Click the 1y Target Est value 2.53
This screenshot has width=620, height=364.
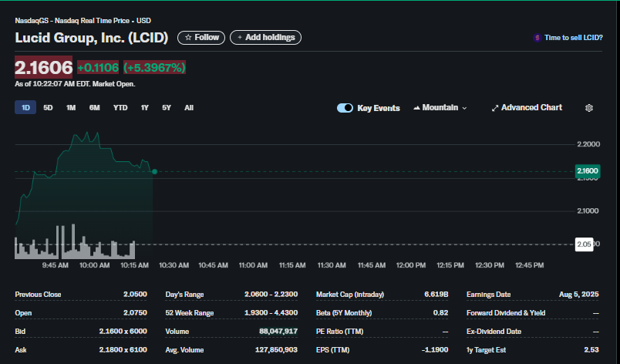click(x=591, y=350)
